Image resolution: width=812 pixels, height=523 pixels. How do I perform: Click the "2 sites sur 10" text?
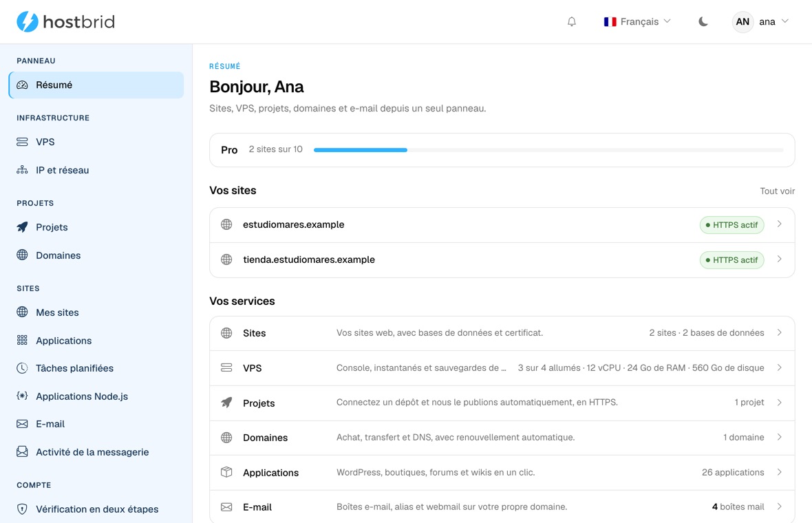tap(275, 149)
